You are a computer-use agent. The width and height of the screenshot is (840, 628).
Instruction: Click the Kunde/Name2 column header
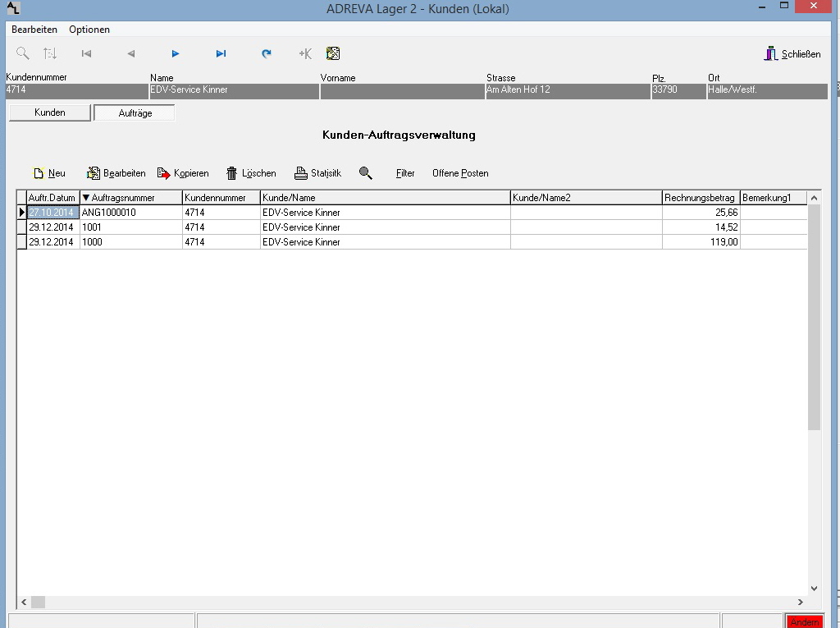click(586, 197)
